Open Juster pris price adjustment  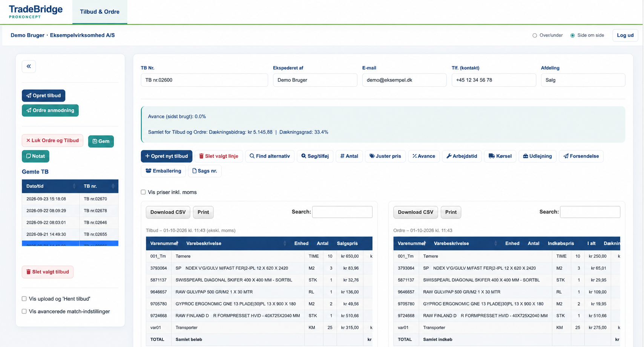click(x=385, y=156)
